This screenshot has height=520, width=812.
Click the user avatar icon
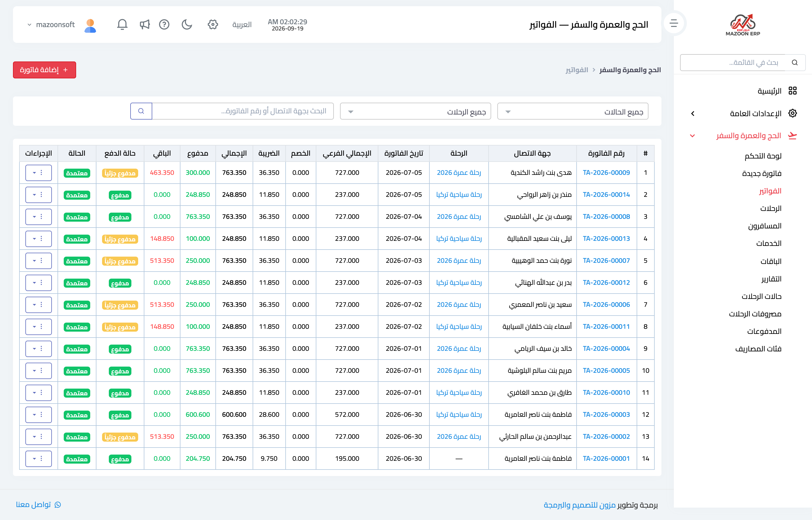[x=90, y=25]
